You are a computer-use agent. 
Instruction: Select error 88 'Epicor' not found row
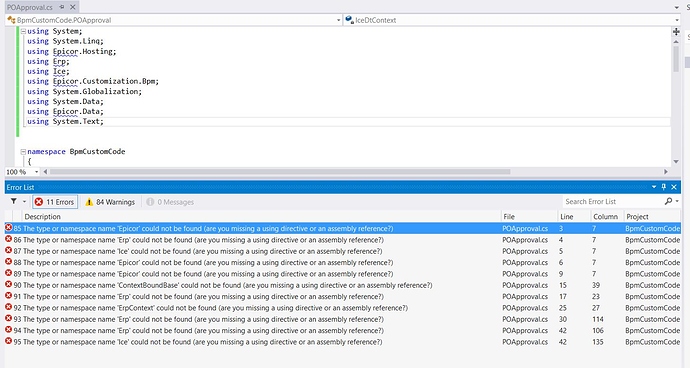tap(343, 262)
